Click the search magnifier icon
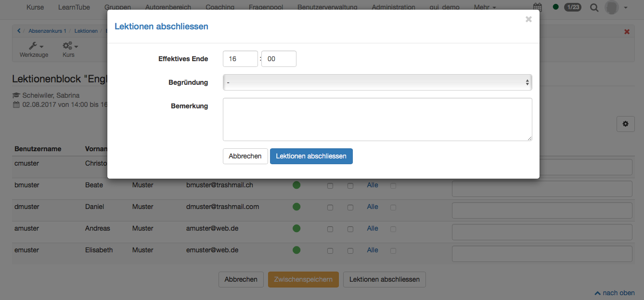Image resolution: width=644 pixels, height=300 pixels. (594, 7)
